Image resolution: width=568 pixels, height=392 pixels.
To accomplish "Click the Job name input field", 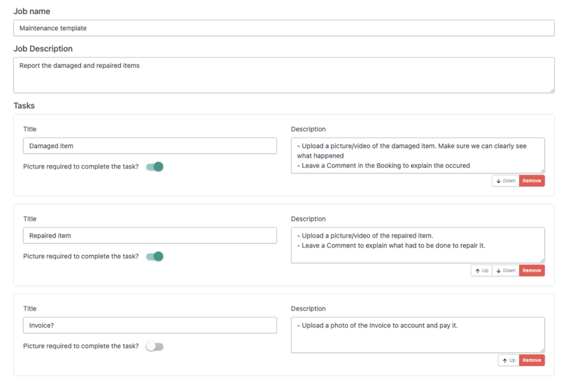I will click(x=284, y=28).
